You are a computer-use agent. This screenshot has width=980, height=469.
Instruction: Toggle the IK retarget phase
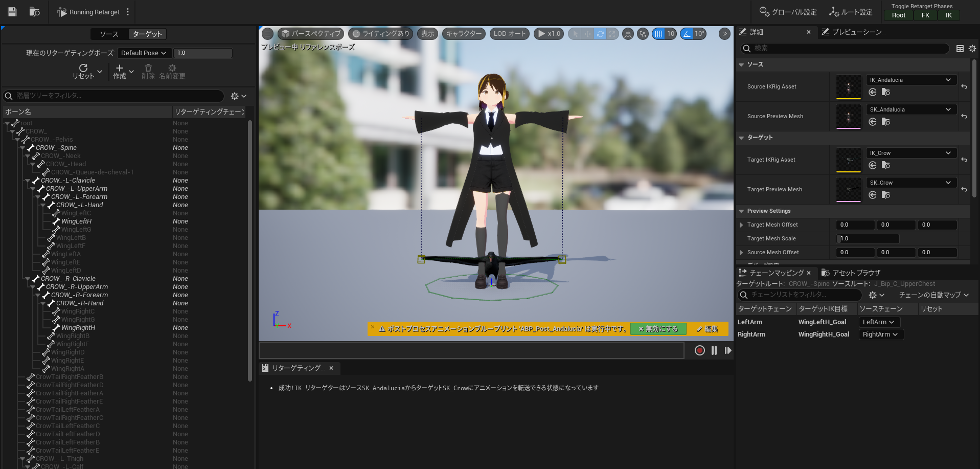pos(948,15)
